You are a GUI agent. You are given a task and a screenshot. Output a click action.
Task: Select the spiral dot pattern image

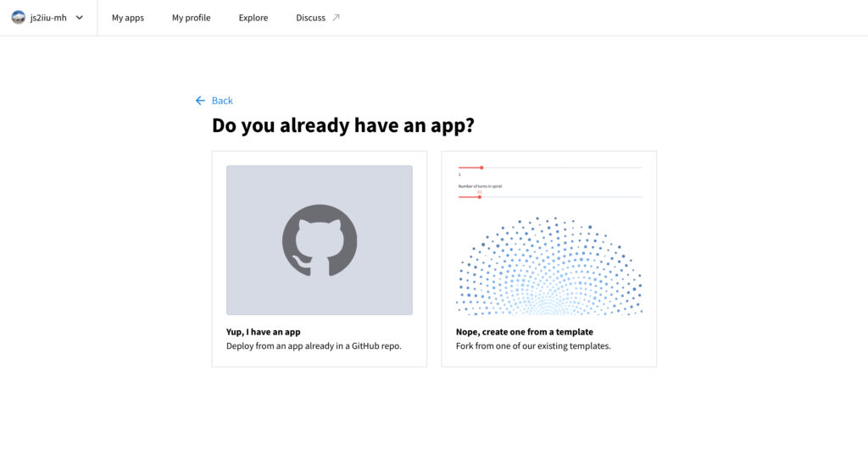[x=548, y=267]
